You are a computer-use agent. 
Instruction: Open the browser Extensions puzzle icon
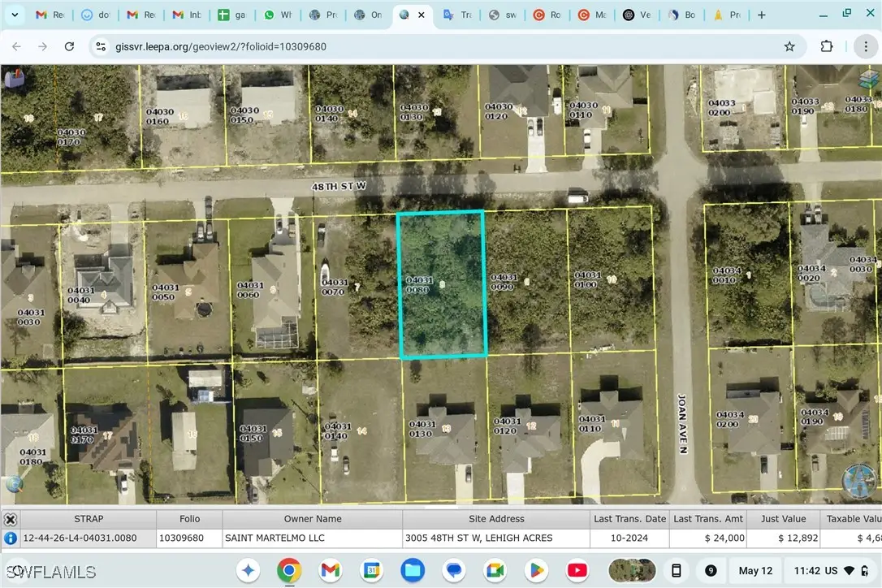coord(827,46)
